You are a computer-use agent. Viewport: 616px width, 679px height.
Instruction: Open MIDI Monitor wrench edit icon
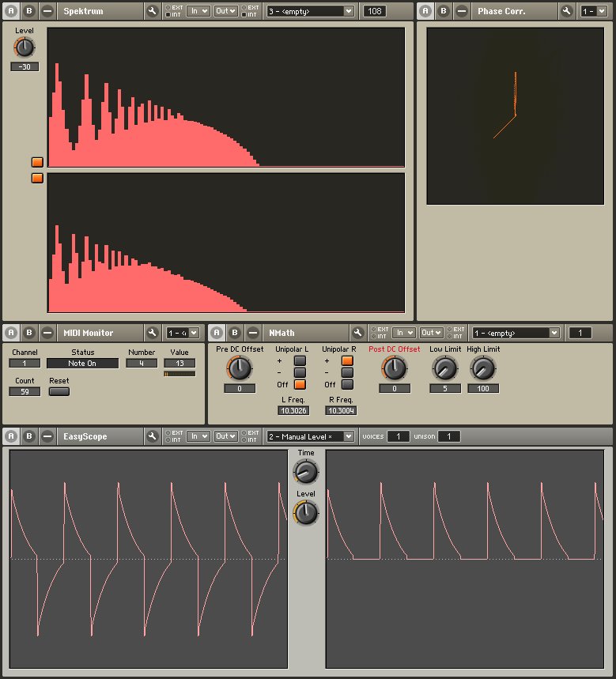[x=152, y=333]
